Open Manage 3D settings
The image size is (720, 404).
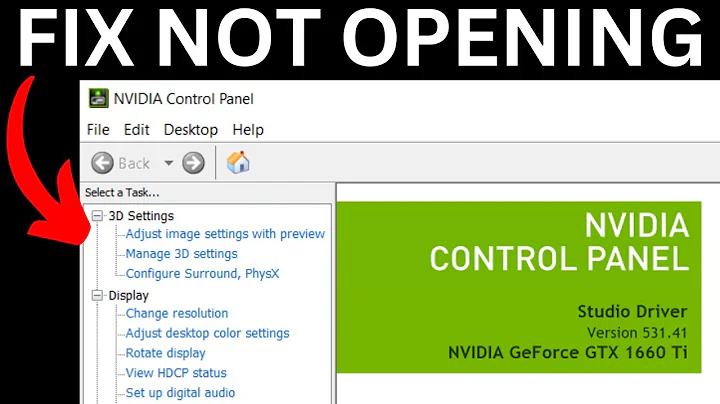click(181, 254)
